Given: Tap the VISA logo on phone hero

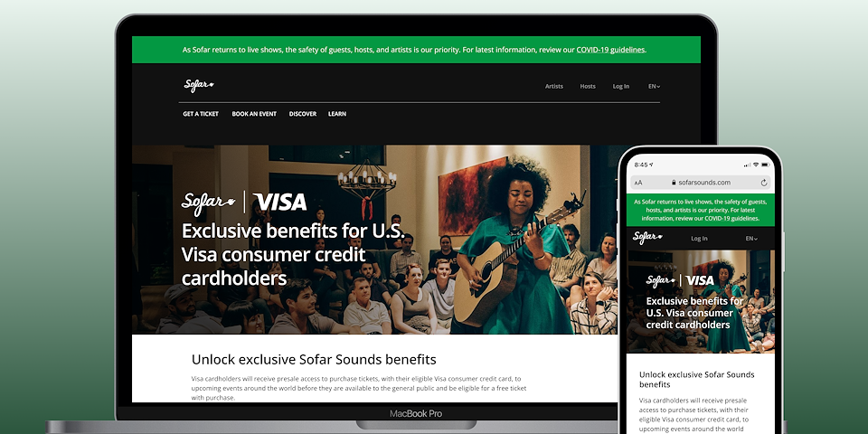Looking at the screenshot, I should point(700,280).
